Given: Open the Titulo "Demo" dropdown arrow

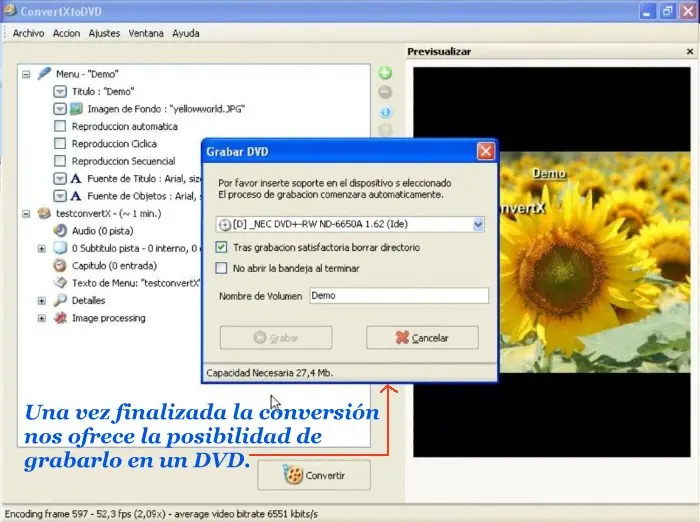Looking at the screenshot, I should [60, 92].
